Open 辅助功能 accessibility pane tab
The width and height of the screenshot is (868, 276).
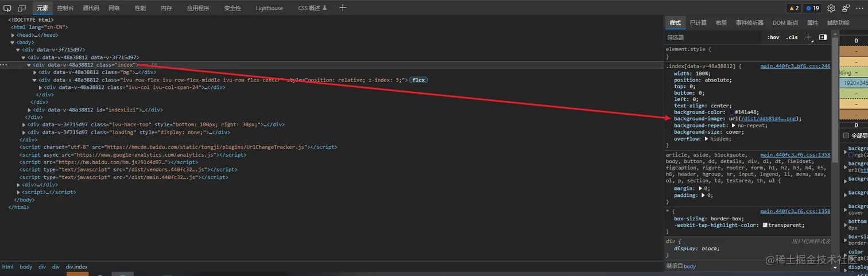tap(838, 23)
